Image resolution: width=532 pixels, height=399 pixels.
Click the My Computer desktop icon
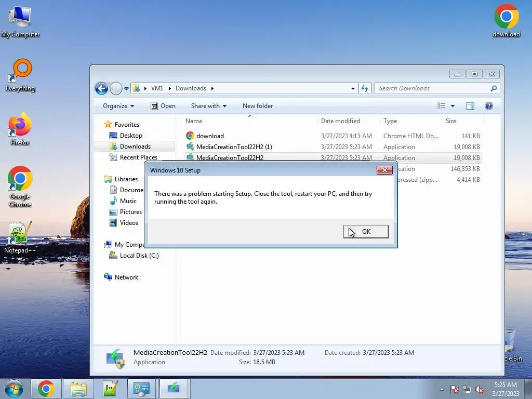(x=20, y=21)
